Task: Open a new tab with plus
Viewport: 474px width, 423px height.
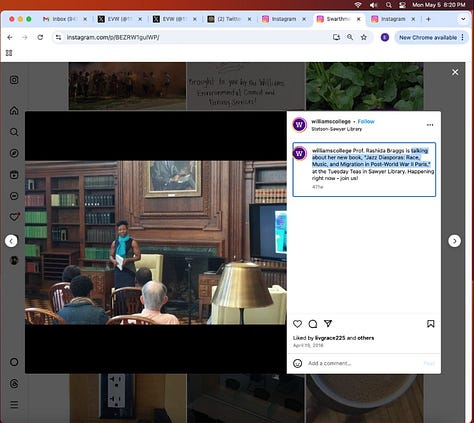Action: 428,19
